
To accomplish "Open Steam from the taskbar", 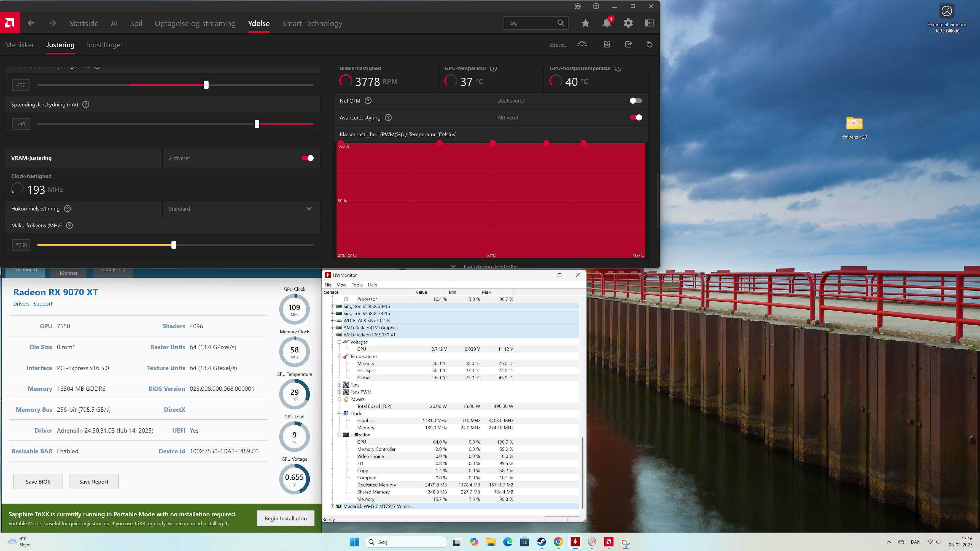I will [x=541, y=542].
